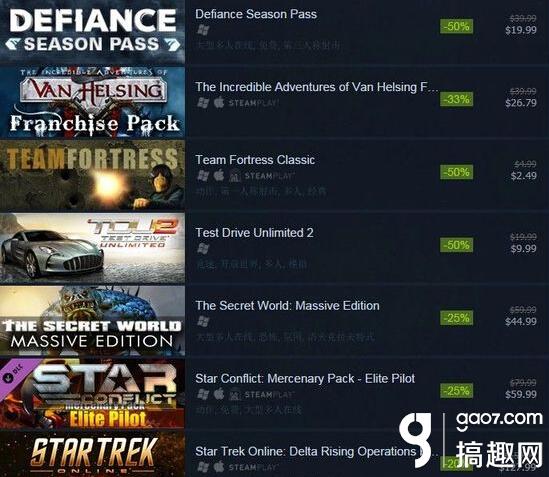
Task: Click Apple icon under Star Conflict title
Action: click(x=219, y=394)
